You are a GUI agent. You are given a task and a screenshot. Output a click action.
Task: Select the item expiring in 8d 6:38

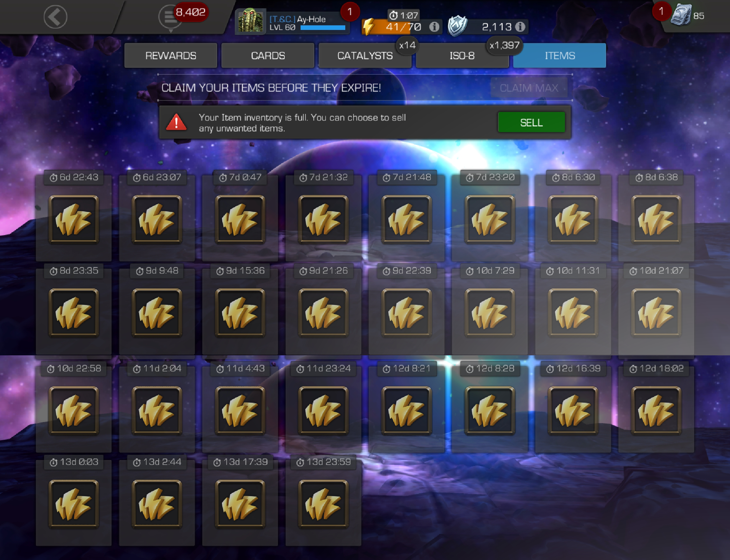pos(656,216)
